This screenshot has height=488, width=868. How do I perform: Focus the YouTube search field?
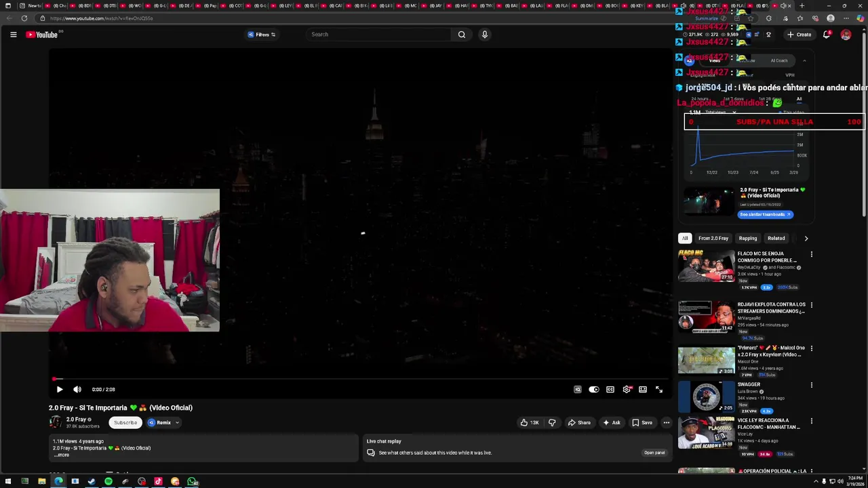(380, 35)
